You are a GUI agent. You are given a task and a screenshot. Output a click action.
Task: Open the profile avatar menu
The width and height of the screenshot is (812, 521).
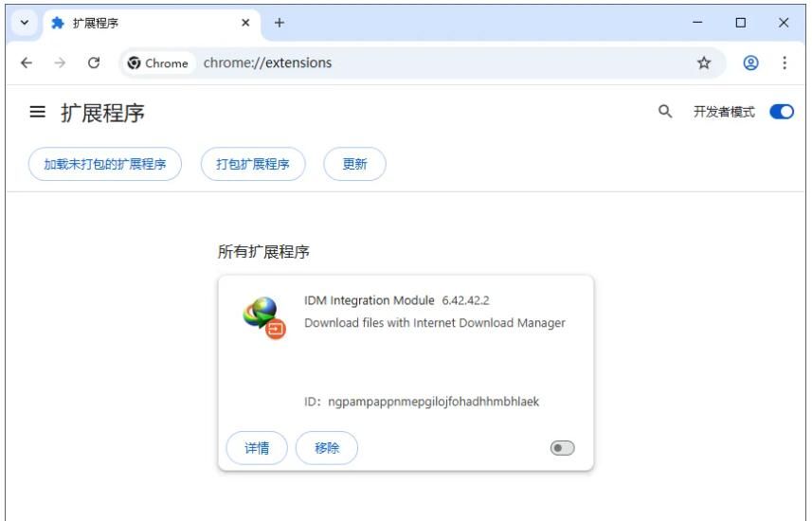pyautogui.click(x=751, y=63)
